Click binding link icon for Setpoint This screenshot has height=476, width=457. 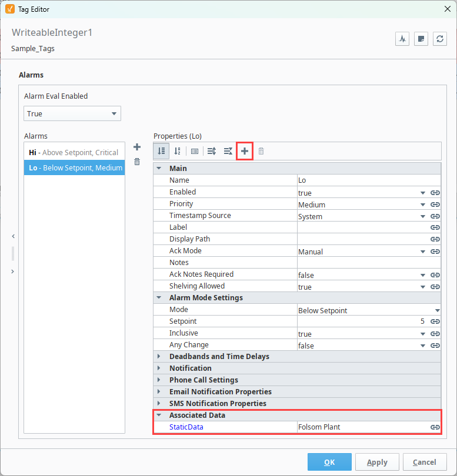click(x=435, y=321)
